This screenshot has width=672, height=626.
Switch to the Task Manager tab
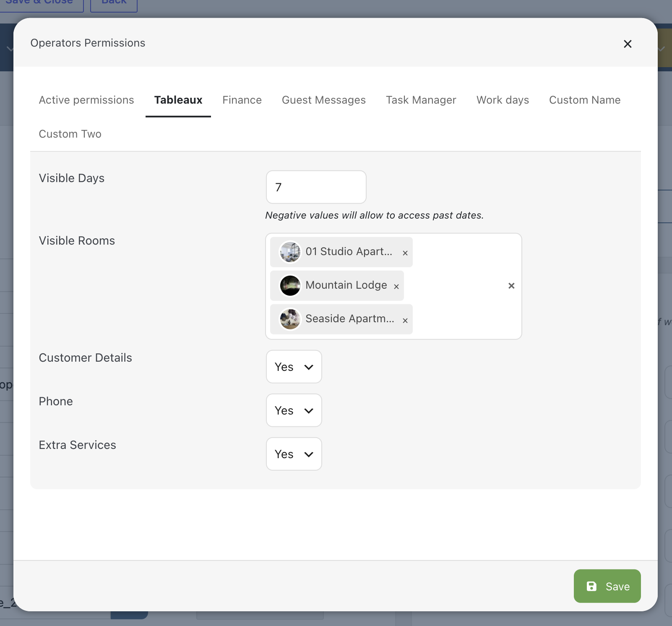tap(421, 100)
